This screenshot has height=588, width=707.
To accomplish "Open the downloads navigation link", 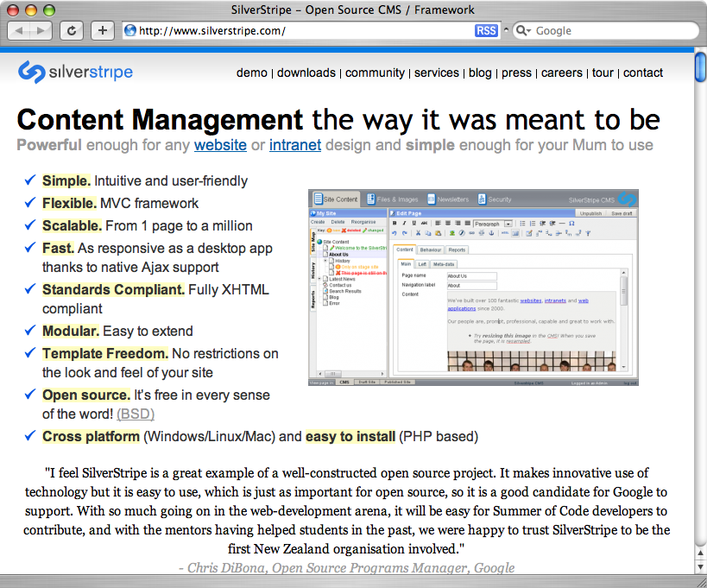I will tap(306, 73).
